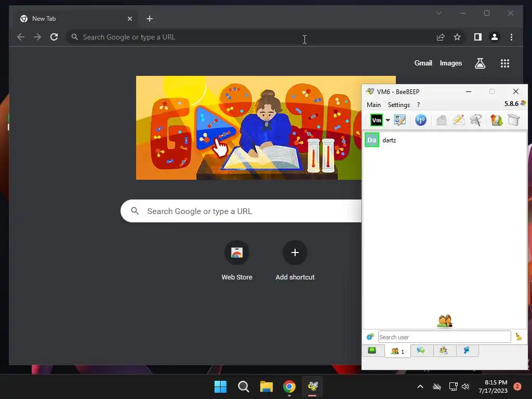Screen dimensions: 532x399
Task: Open Chrome three-dot menu
Action: [x=511, y=37]
